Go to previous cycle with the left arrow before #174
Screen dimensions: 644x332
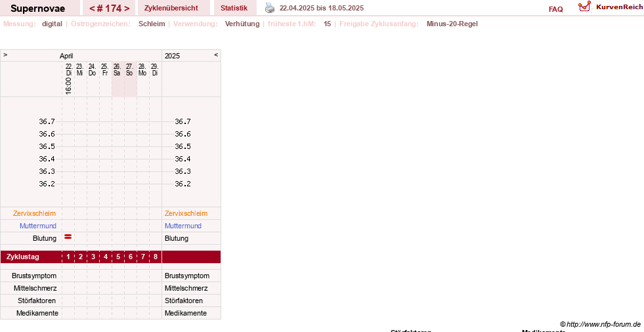point(92,9)
